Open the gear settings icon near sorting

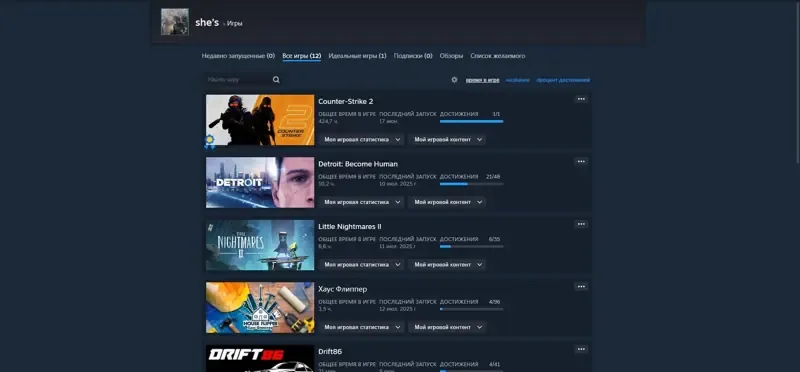[454, 80]
